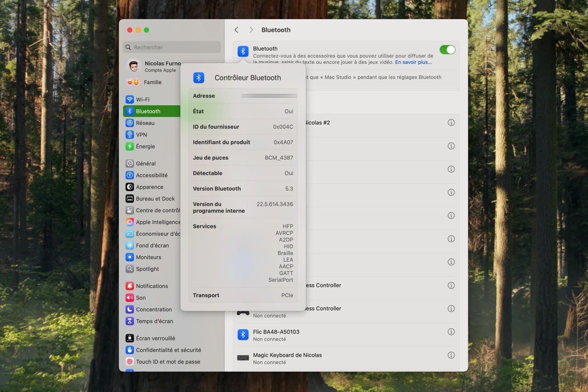Click the Contrôleur Bluetooth popover icon
Screen dimensions: 588x392
pyautogui.click(x=199, y=78)
